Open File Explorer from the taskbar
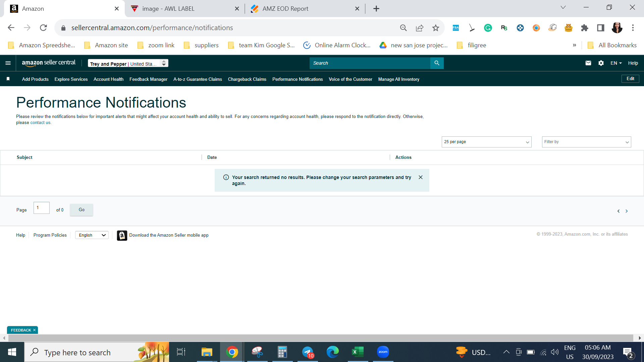 click(207, 352)
